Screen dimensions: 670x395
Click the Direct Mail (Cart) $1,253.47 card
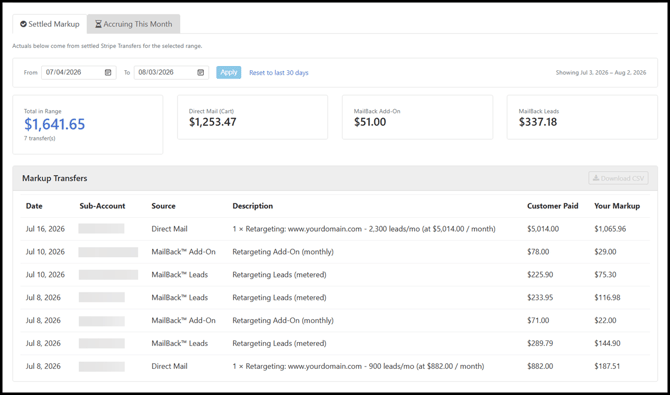(x=253, y=117)
